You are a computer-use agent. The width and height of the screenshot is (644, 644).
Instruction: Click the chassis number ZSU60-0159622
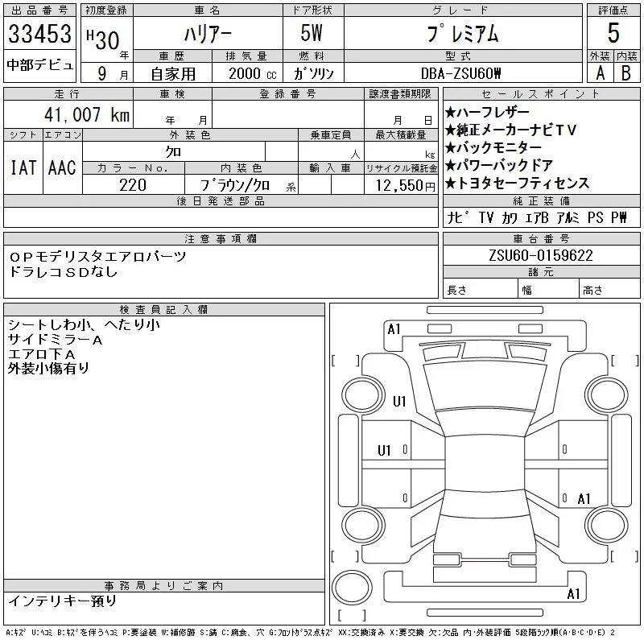point(541,255)
